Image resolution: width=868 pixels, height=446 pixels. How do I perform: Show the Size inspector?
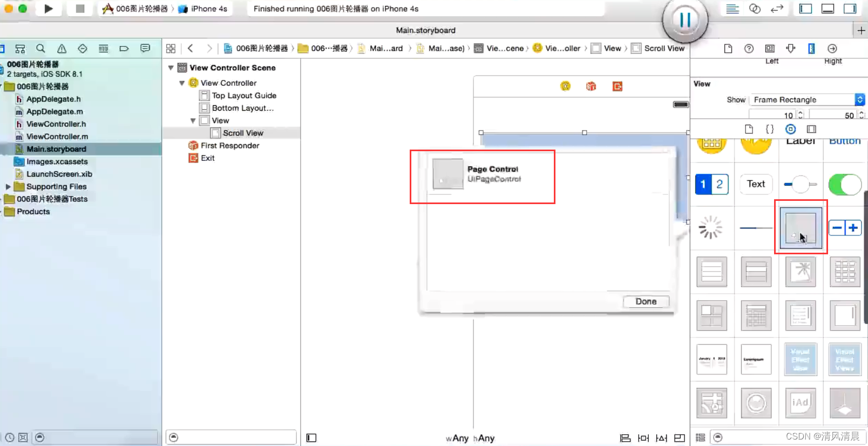[811, 49]
